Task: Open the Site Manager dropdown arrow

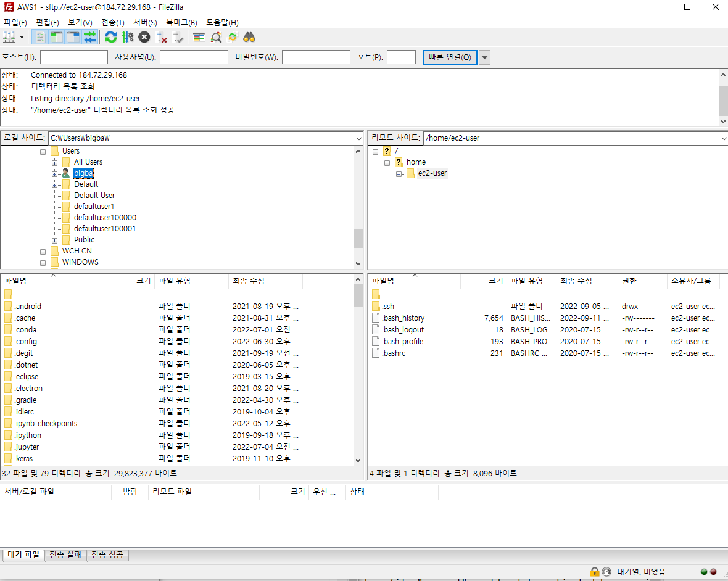Action: [22, 37]
